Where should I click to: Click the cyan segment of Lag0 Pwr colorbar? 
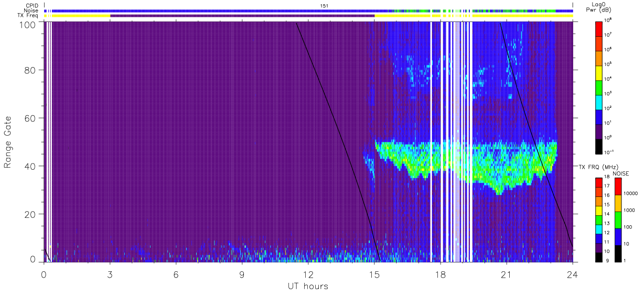pyautogui.click(x=598, y=101)
